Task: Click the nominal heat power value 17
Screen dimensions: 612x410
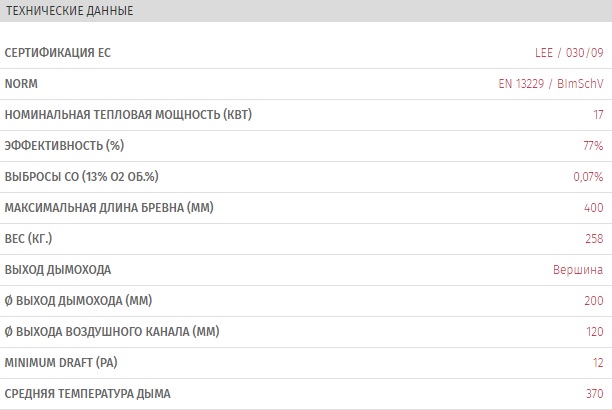Action: (x=598, y=115)
